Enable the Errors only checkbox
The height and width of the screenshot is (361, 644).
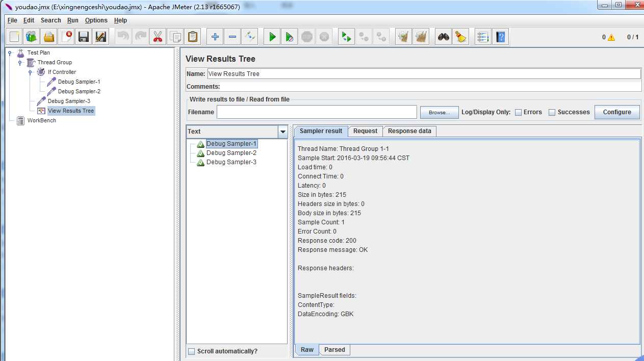[x=518, y=113]
